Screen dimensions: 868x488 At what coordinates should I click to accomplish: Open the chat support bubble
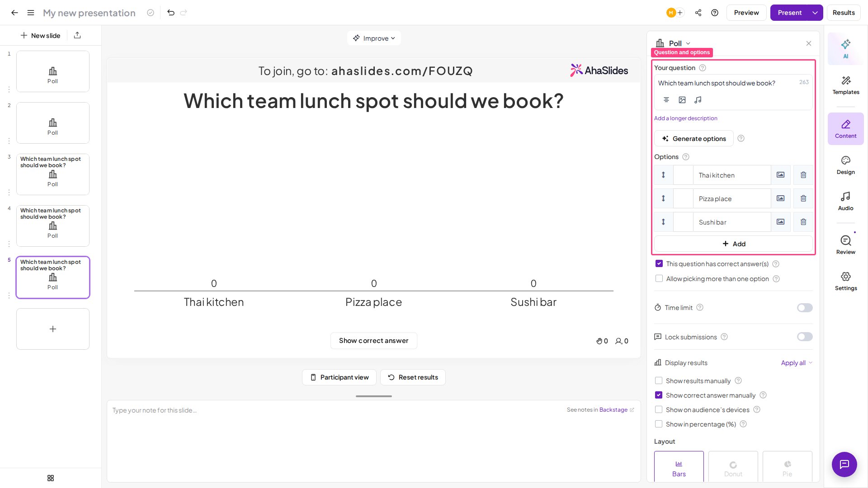(x=844, y=464)
